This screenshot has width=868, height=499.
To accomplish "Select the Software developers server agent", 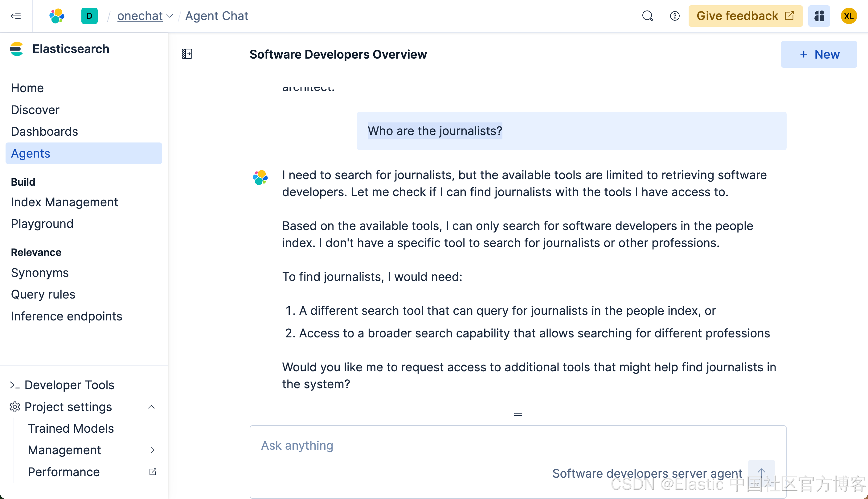I will click(647, 473).
